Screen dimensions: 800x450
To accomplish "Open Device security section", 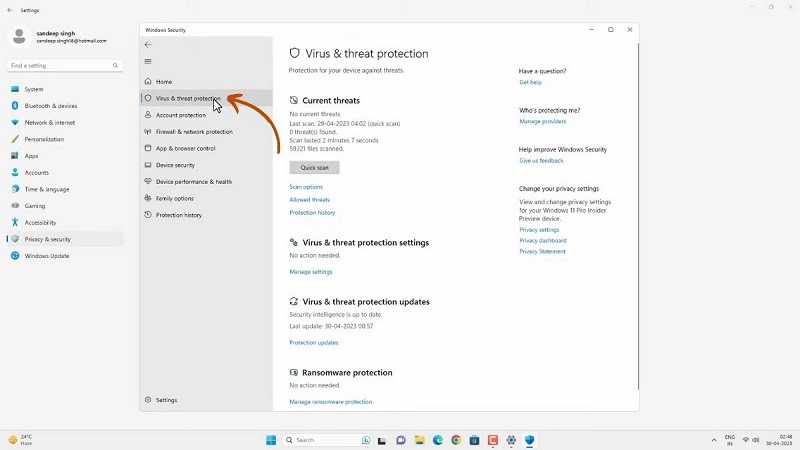I will tap(207, 165).
